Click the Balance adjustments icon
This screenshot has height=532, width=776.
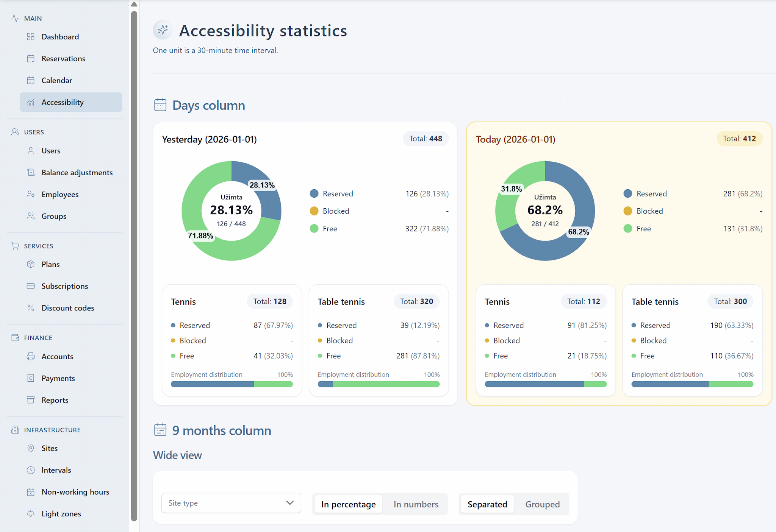[31, 173]
